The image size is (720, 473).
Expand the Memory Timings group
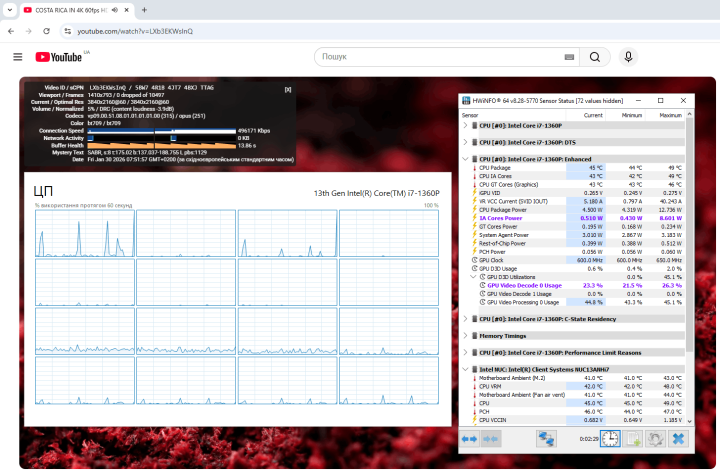point(465,336)
